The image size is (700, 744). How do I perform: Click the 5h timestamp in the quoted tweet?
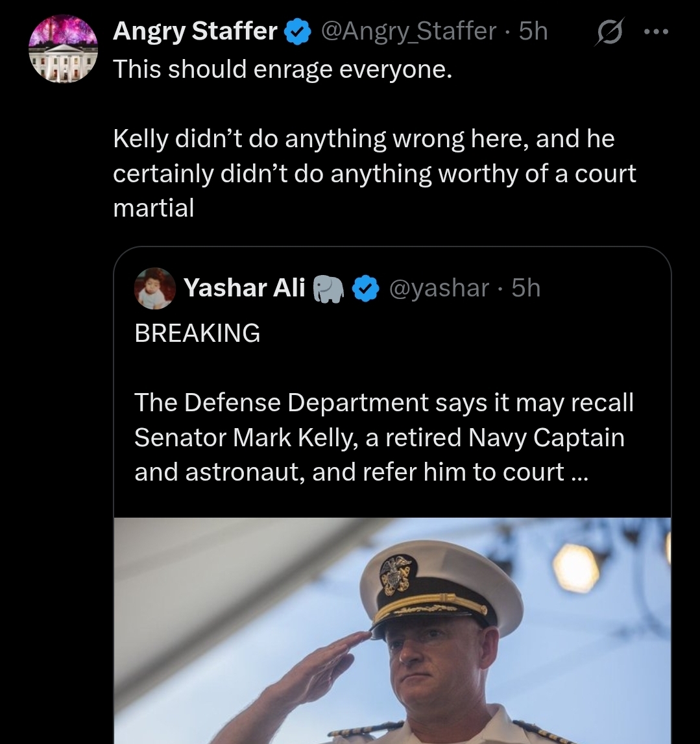coord(525,288)
